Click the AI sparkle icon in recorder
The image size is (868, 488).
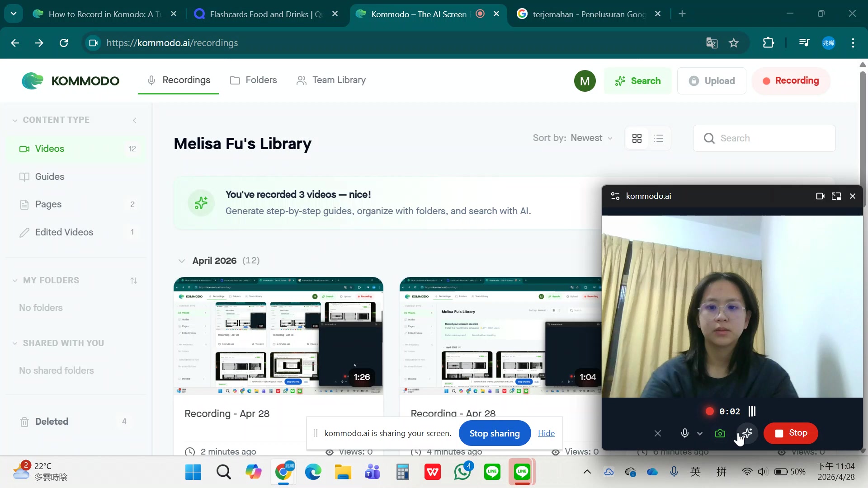pos(747,433)
